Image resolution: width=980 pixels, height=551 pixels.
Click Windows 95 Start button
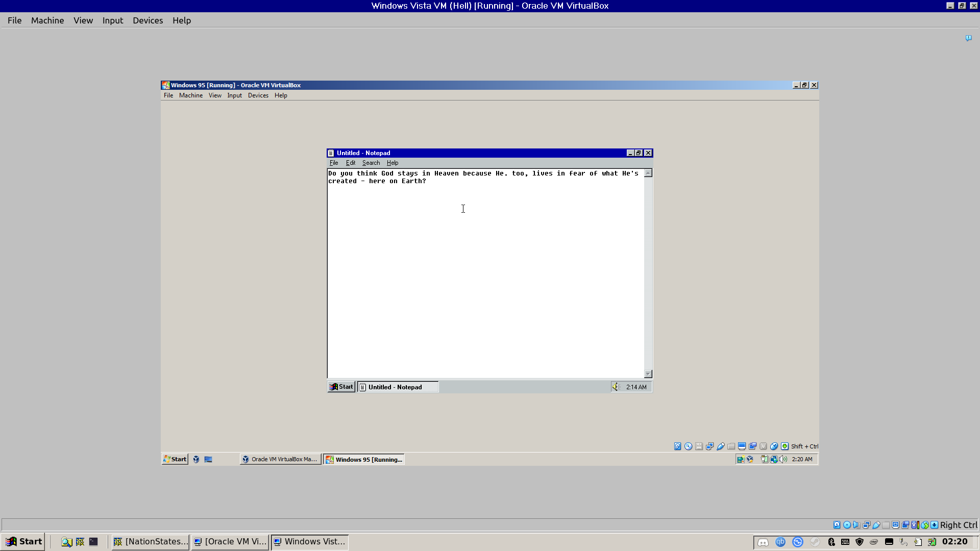point(341,387)
